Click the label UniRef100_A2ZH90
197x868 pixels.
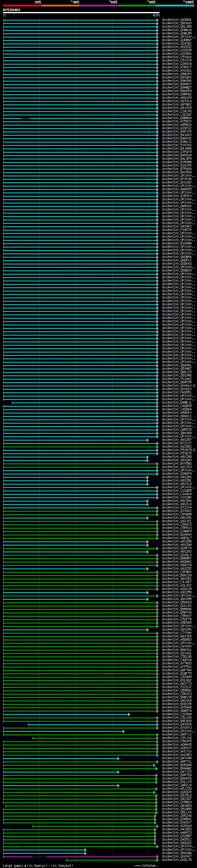point(176,54)
